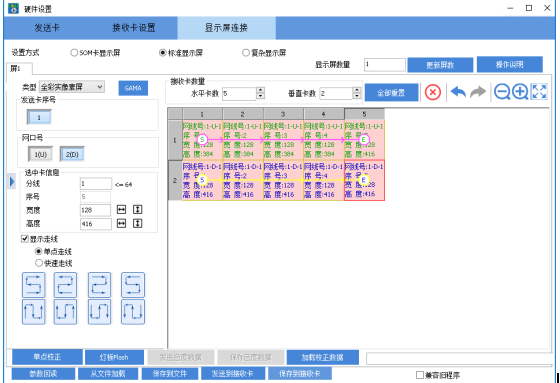
Task: Select receiver card cell 1-D-1 序号2
Action: (x=243, y=180)
